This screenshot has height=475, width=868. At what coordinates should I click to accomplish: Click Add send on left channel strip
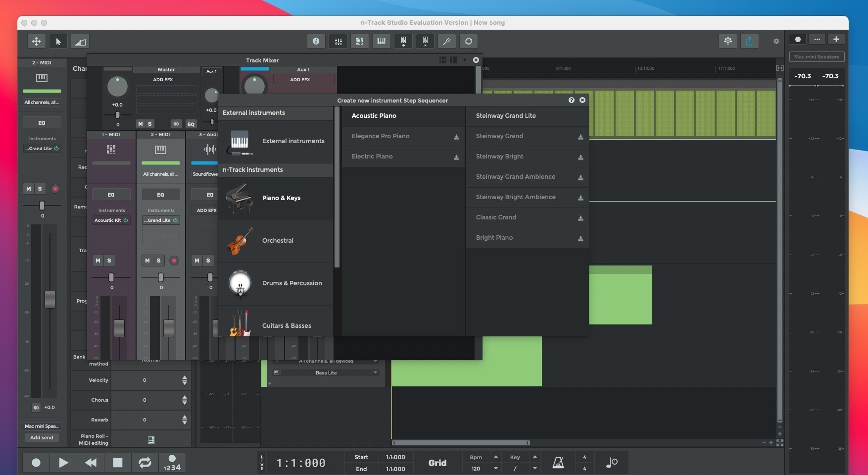pos(42,437)
